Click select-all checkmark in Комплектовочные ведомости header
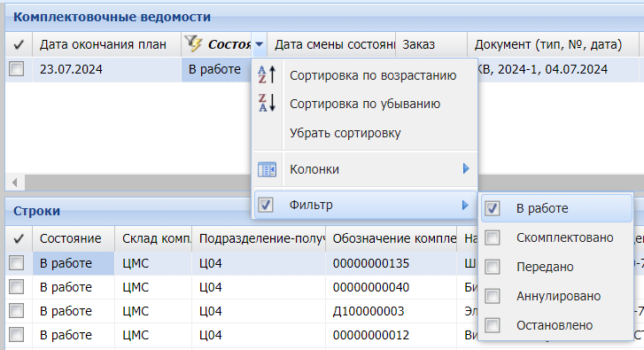This screenshot has width=644, height=350. tap(19, 44)
